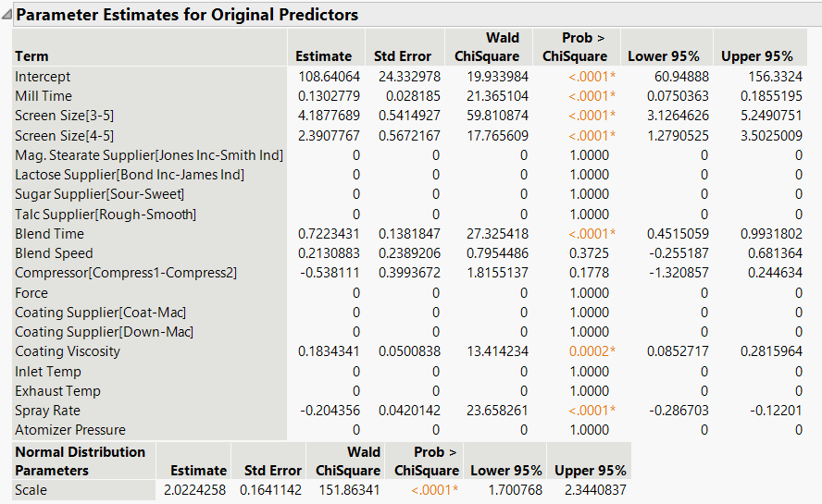Collapse the Parameter Estimates for Original Predictors section

point(7,16)
